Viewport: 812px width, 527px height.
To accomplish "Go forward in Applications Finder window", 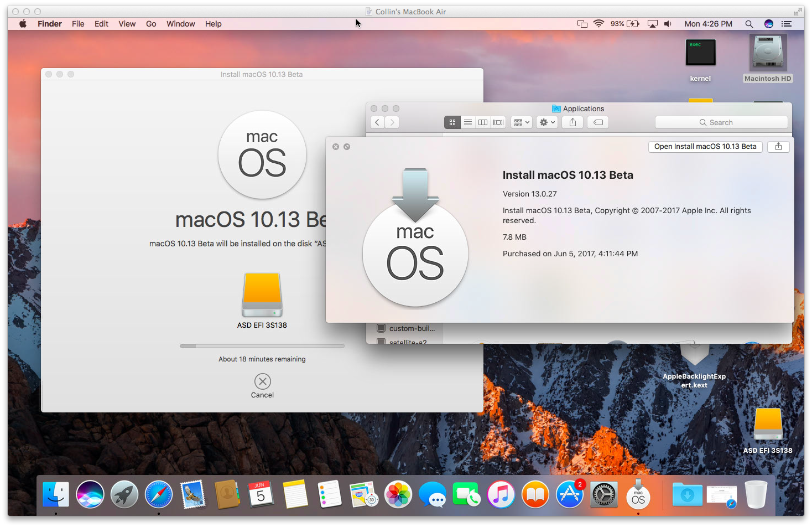I will pos(392,122).
